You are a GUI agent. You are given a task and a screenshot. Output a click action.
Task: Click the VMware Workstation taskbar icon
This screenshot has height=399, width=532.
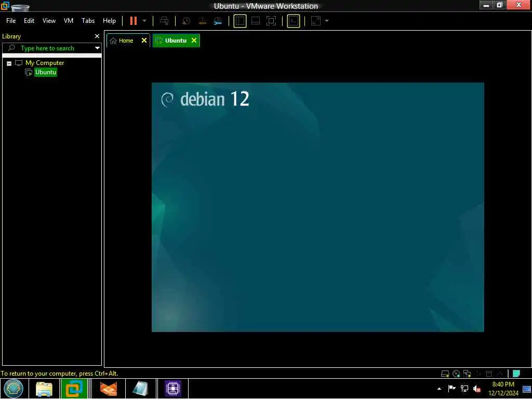coord(74,389)
